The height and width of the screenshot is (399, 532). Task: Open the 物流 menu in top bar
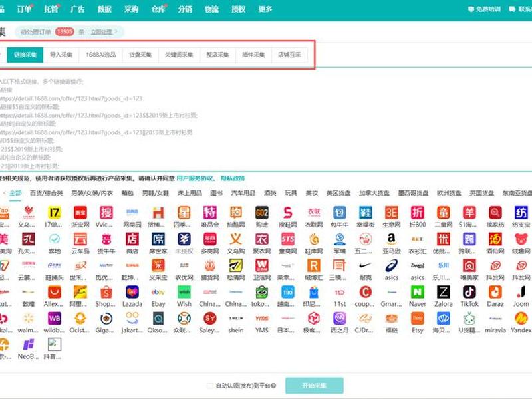pos(211,9)
